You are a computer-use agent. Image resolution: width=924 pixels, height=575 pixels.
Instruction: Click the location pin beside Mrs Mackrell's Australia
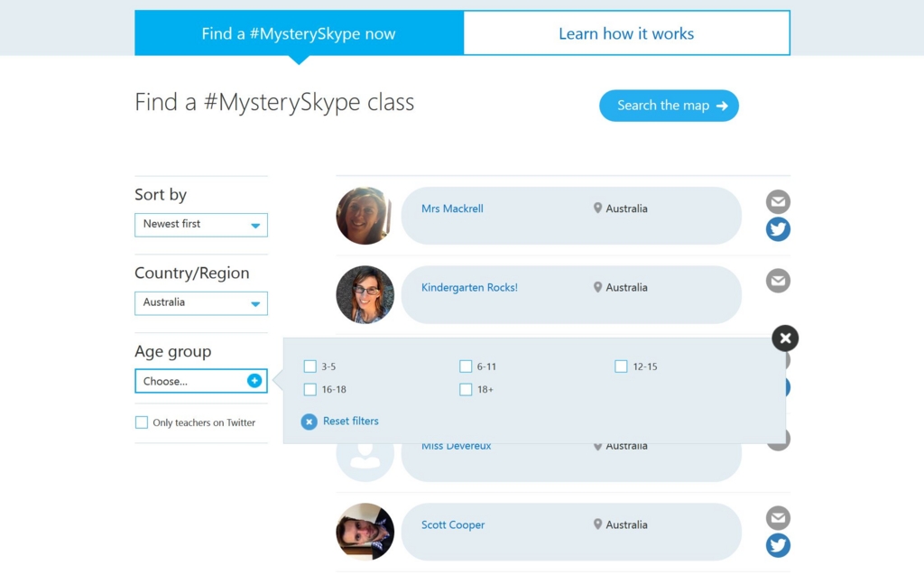click(x=597, y=209)
